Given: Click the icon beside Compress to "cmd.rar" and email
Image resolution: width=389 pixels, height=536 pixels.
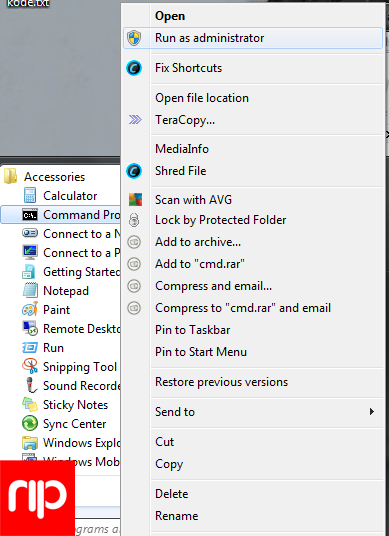Looking at the screenshot, I should pos(134,308).
